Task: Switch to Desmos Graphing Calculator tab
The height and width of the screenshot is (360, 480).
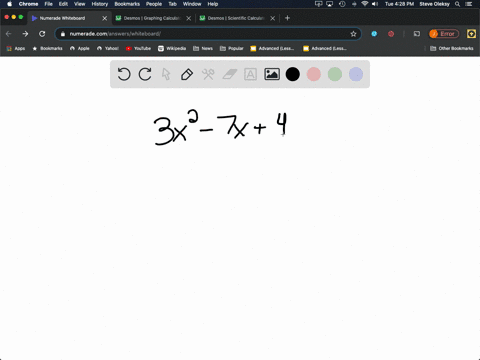Action: (152, 18)
